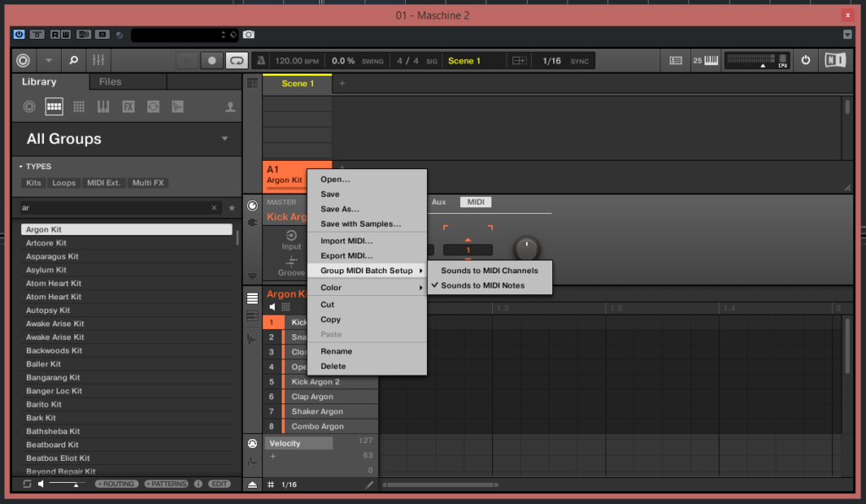This screenshot has height=504, width=866.
Task: Toggle the browser autoload loop icon
Action: (27, 484)
